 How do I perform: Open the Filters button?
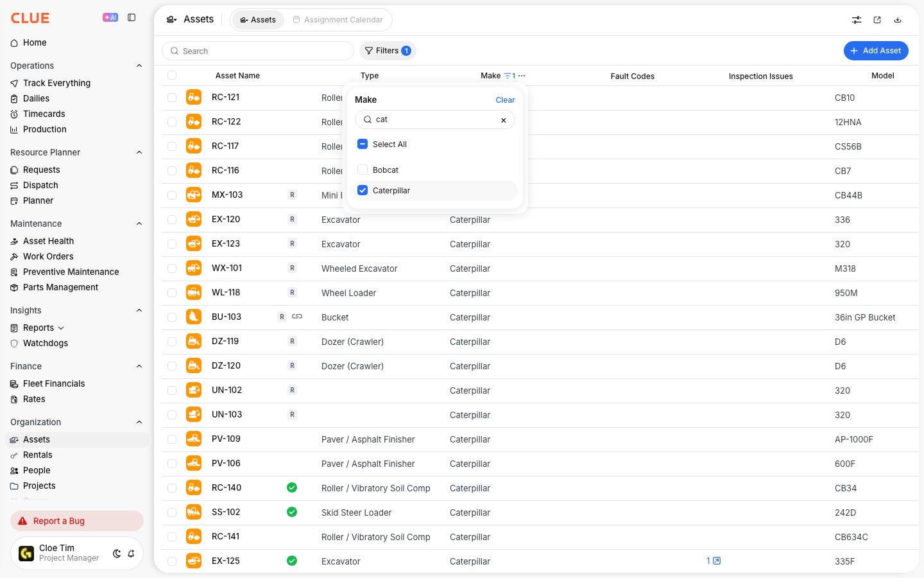[388, 51]
